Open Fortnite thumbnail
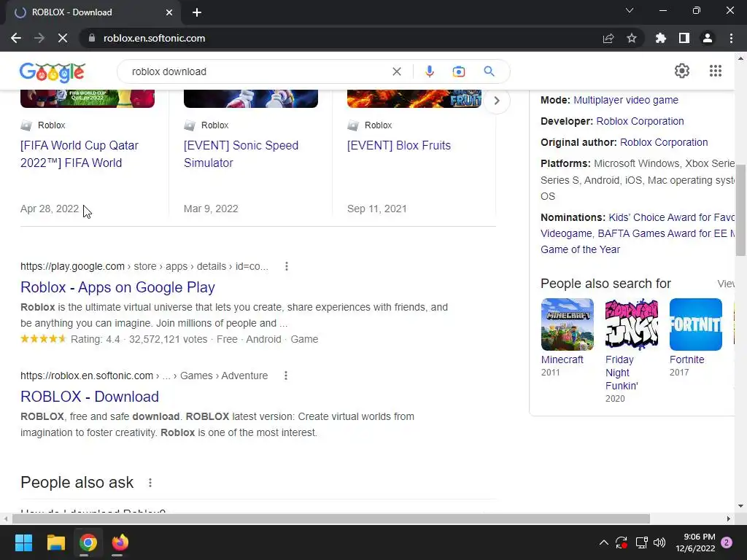Viewport: 747px width, 560px height. coord(695,324)
